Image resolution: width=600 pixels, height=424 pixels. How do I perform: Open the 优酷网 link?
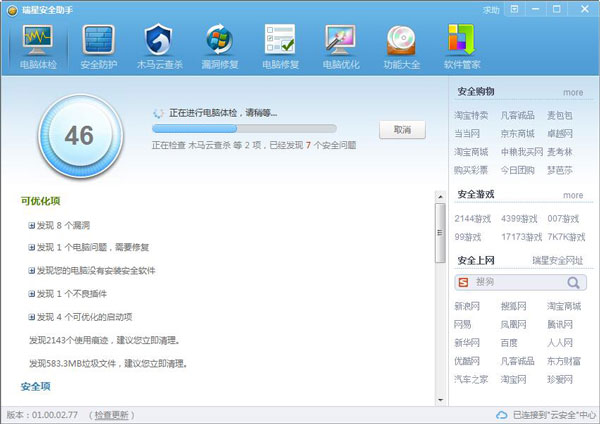[467, 361]
